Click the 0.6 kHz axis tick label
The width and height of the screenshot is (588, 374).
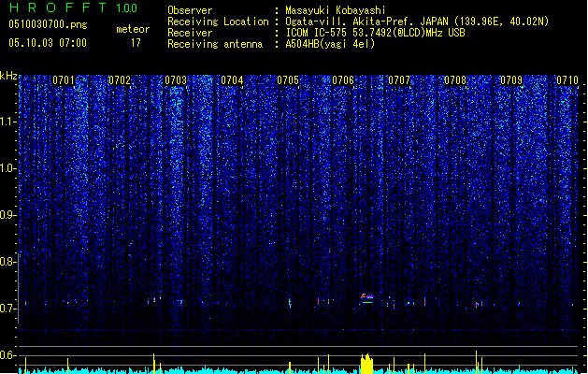tap(7, 355)
